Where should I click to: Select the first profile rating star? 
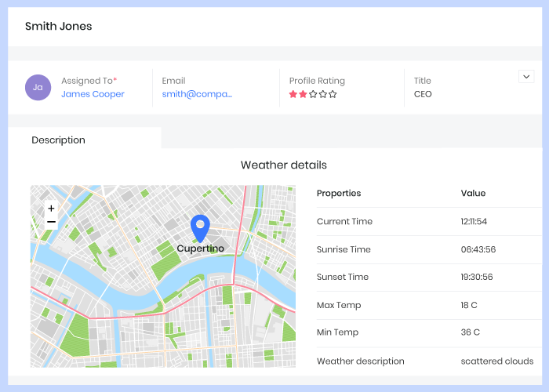click(293, 94)
